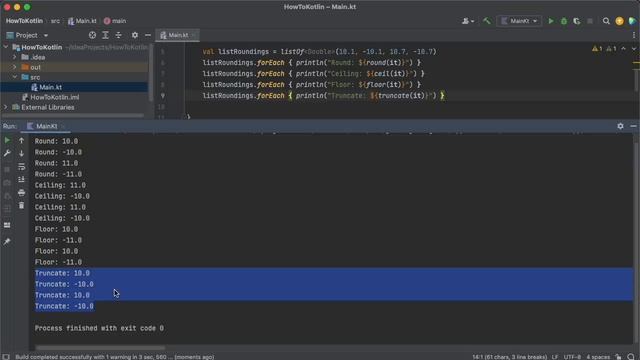Click the Print icon in Run panel

click(x=21, y=192)
